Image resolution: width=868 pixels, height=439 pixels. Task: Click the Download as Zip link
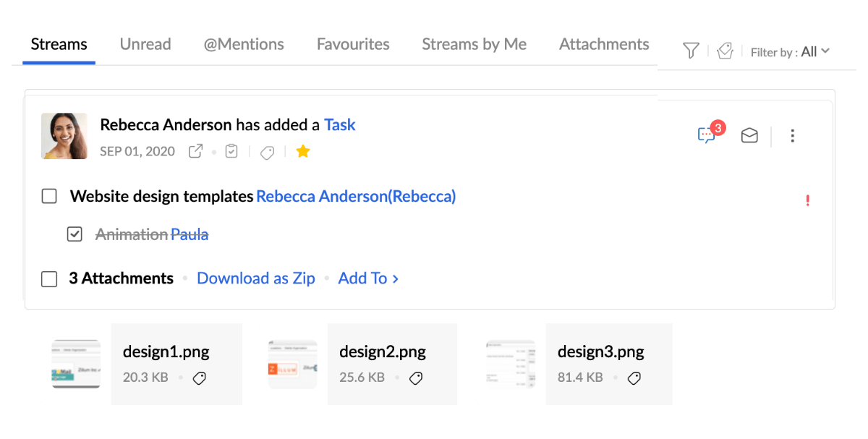point(256,278)
